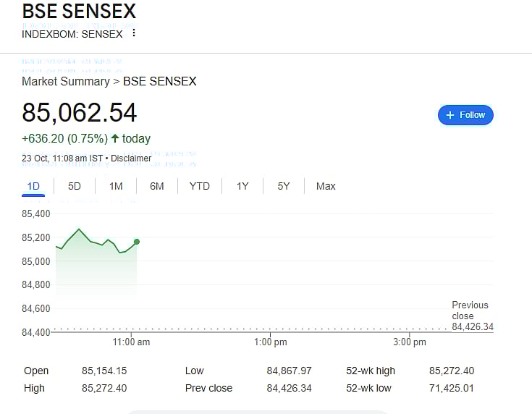Image resolution: width=532 pixels, height=414 pixels.
Task: Select the 1D chart range tab
Action: (33, 187)
